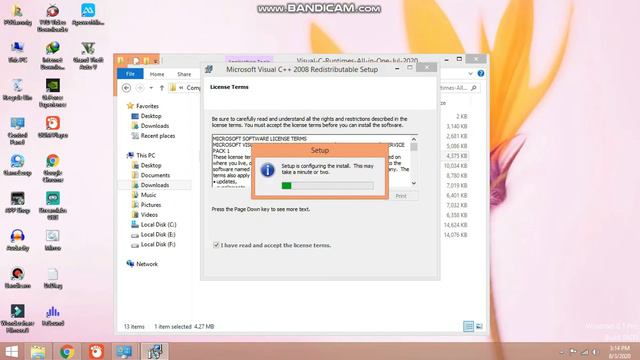This screenshot has width=640, height=360.
Task: Open Recycle Bin on desktop
Action: point(17,89)
